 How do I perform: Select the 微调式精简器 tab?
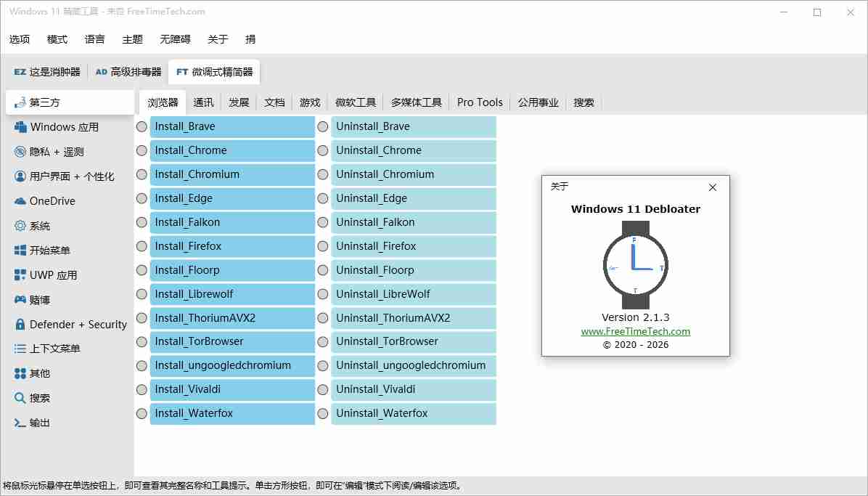[x=214, y=72]
